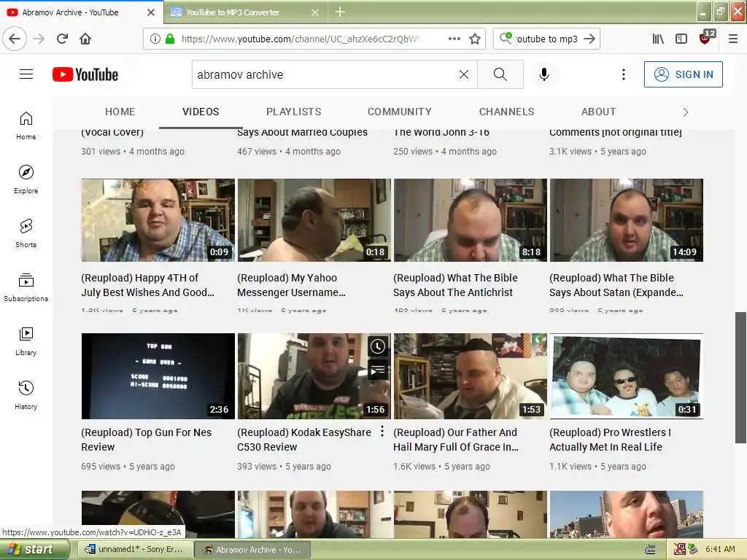Clear the search box with the X
The image size is (747, 560).
[x=463, y=74]
